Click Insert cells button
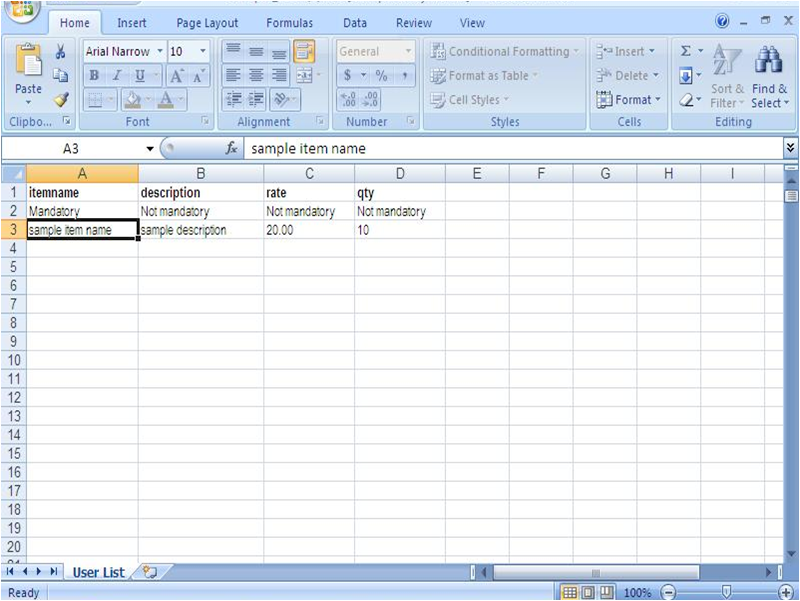The height and width of the screenshot is (601, 800). pos(626,52)
